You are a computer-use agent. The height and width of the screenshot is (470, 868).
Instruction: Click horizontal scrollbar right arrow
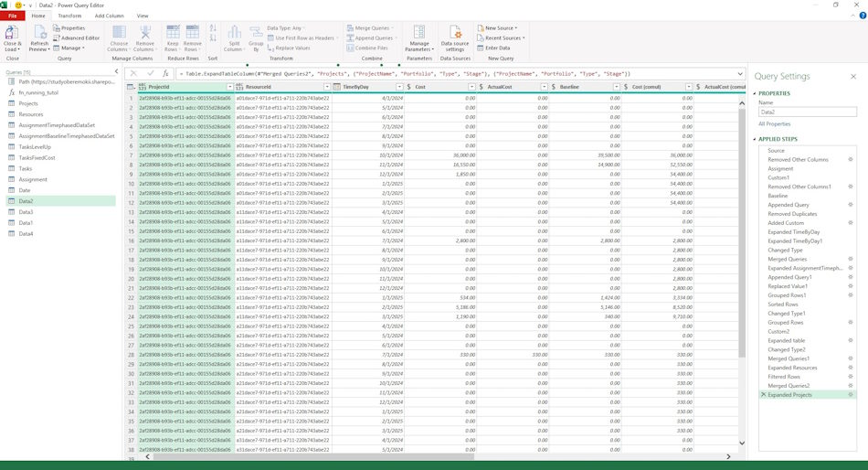728,456
